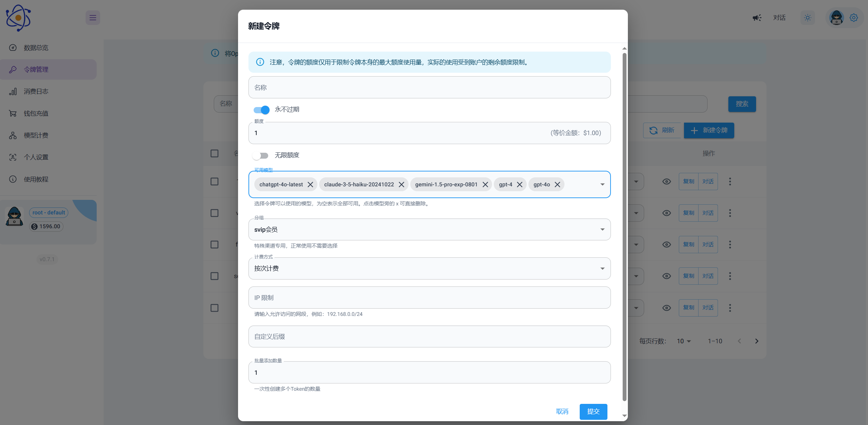The height and width of the screenshot is (425, 868).
Task: Remove gpt-4 model chip
Action: click(520, 185)
